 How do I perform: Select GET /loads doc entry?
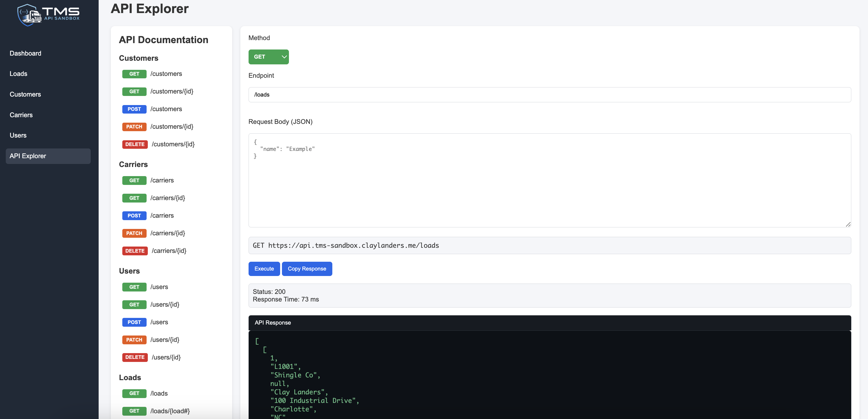[x=145, y=393]
